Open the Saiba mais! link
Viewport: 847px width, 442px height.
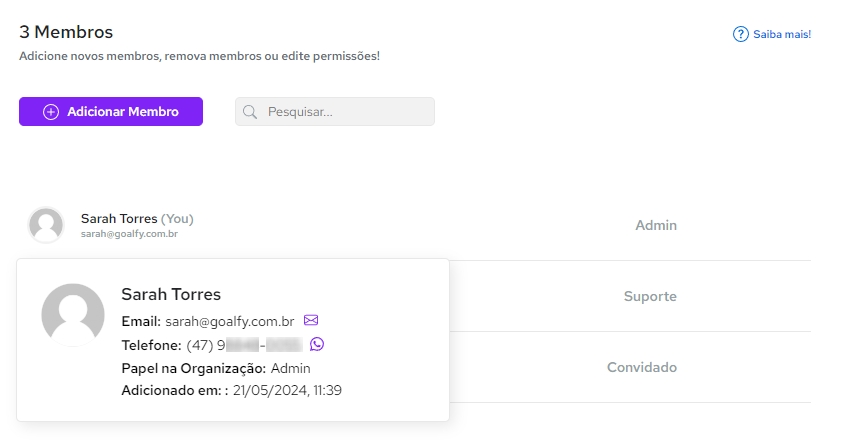click(x=782, y=34)
